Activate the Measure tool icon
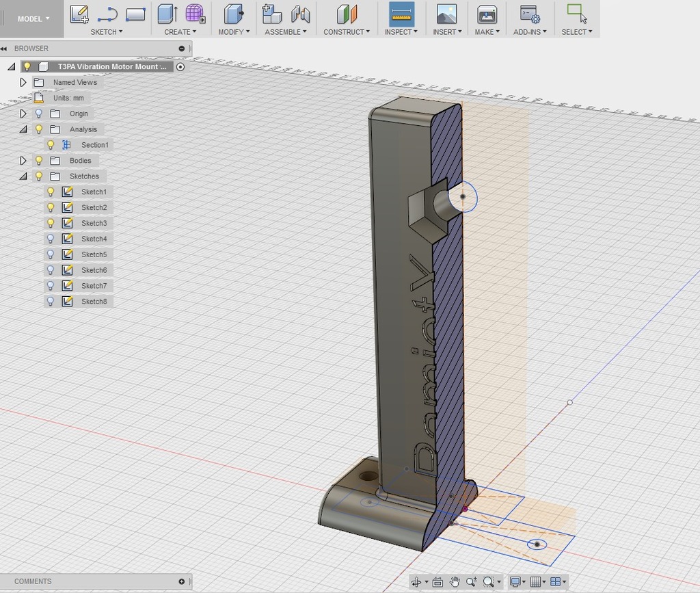 pyautogui.click(x=401, y=14)
